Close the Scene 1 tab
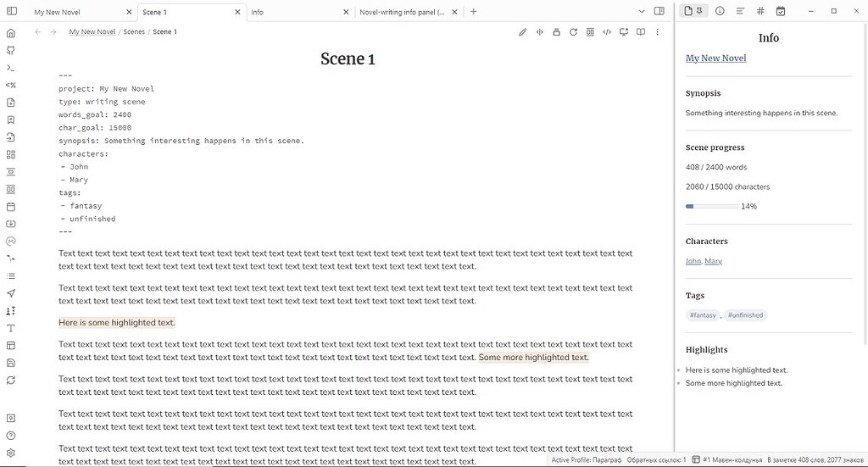This screenshot has width=868, height=467. 237,12
